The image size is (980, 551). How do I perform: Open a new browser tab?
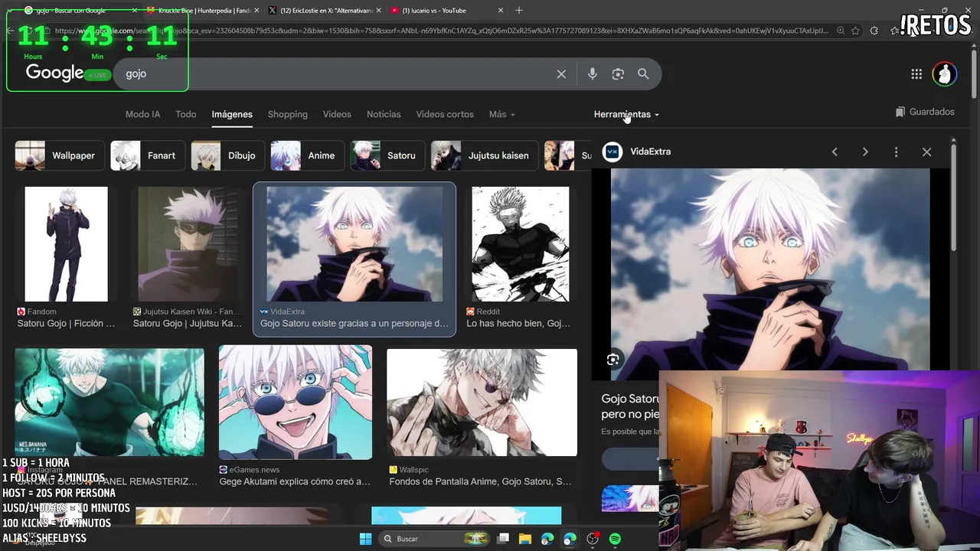tap(519, 10)
